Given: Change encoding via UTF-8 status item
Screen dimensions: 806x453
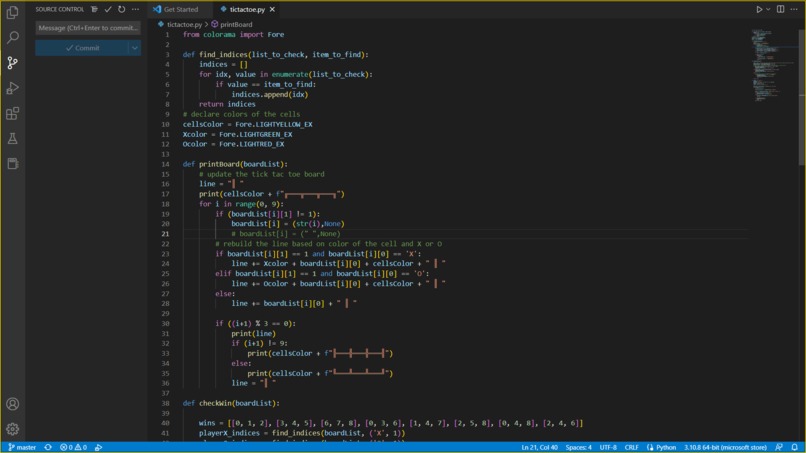Looking at the screenshot, I should pos(608,447).
